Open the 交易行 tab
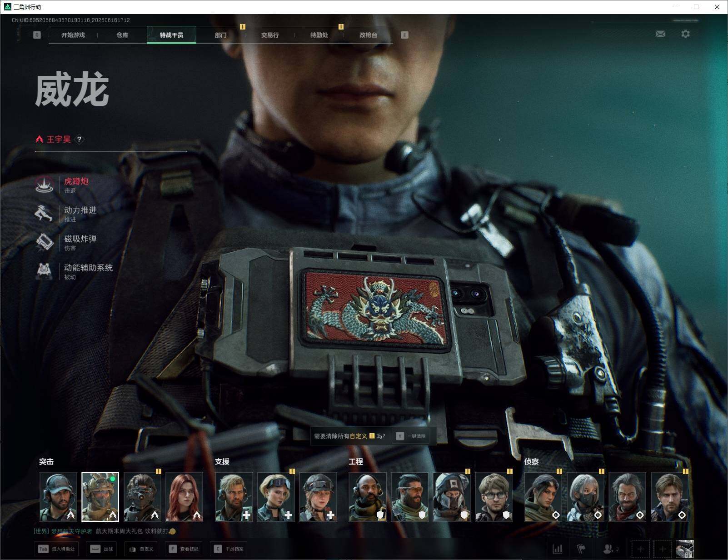This screenshot has width=728, height=560. click(270, 35)
